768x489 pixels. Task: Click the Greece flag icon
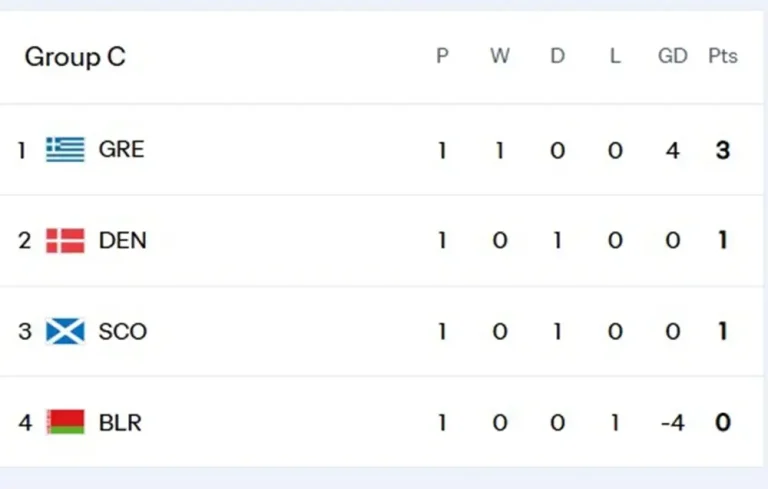[65, 150]
